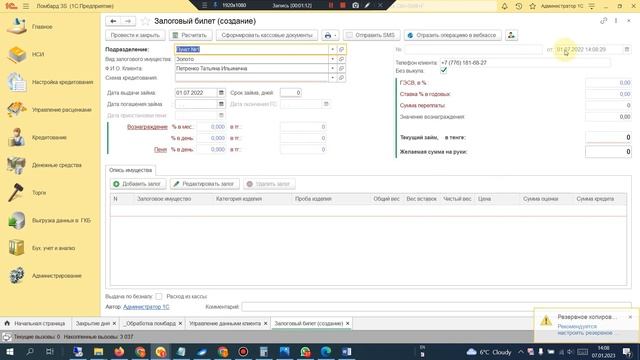Open calendar for Дата выдачи займа

[x=221, y=93]
